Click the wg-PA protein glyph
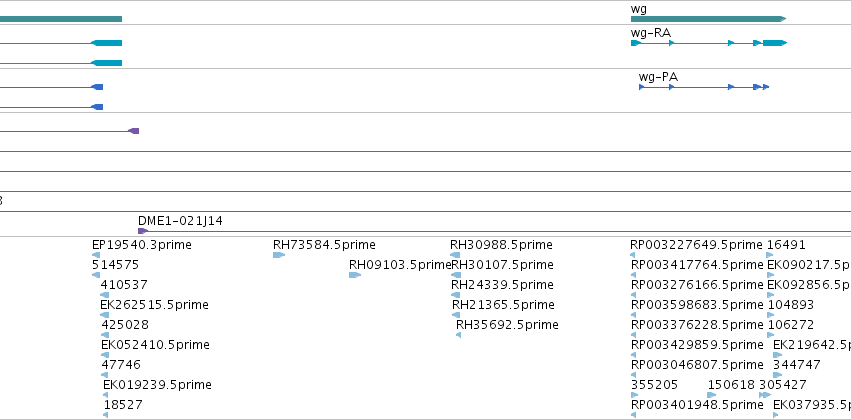The image size is (851, 420). pyautogui.click(x=704, y=87)
